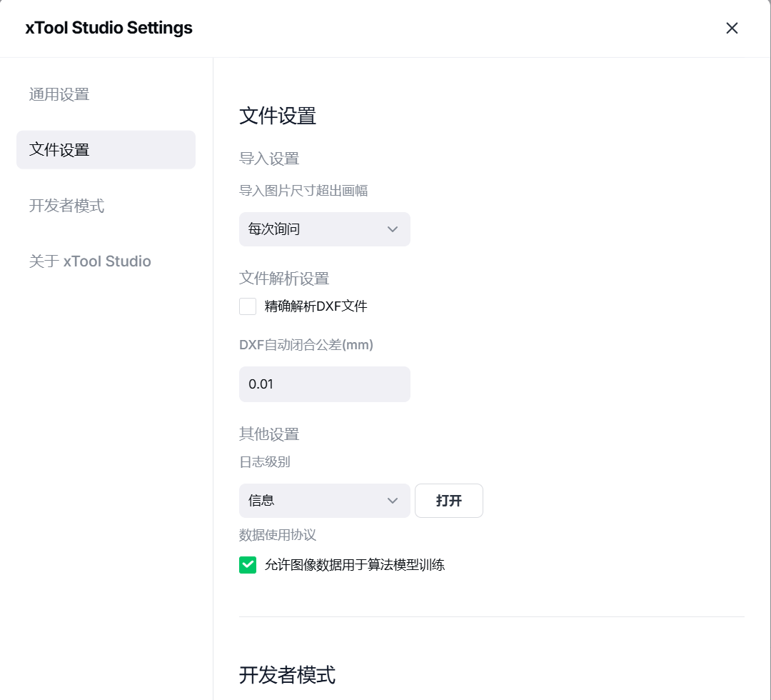This screenshot has width=771, height=700.
Task: Click the chevron arrow beside 信息
Action: pyautogui.click(x=392, y=501)
